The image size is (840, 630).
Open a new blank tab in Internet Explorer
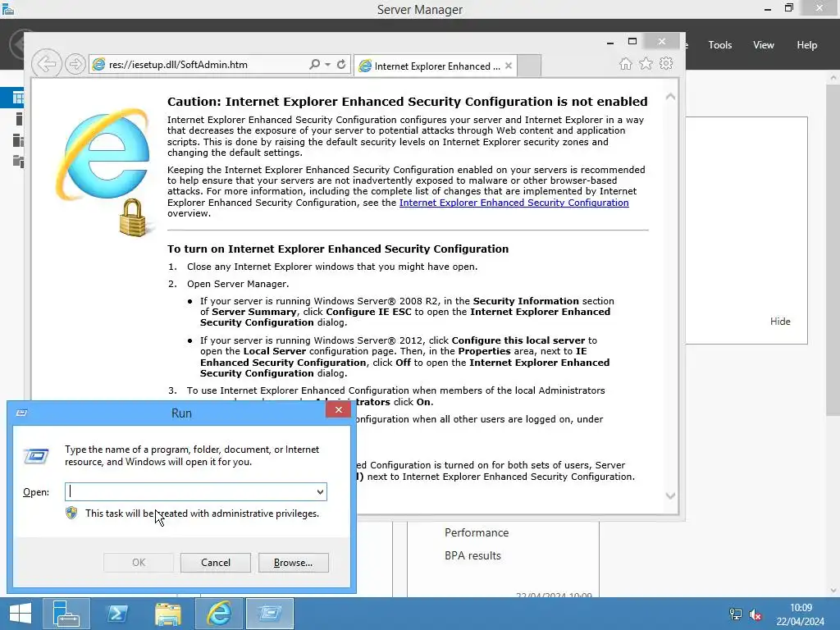pos(529,66)
